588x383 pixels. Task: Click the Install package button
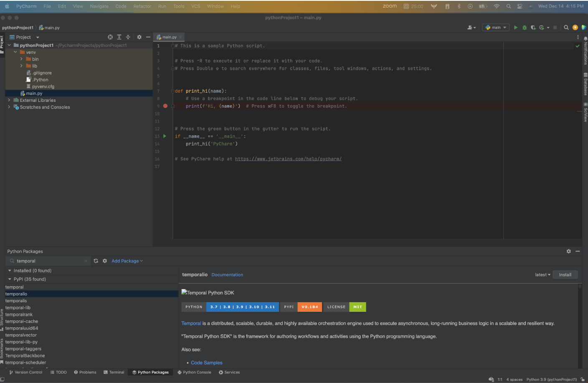565,275
